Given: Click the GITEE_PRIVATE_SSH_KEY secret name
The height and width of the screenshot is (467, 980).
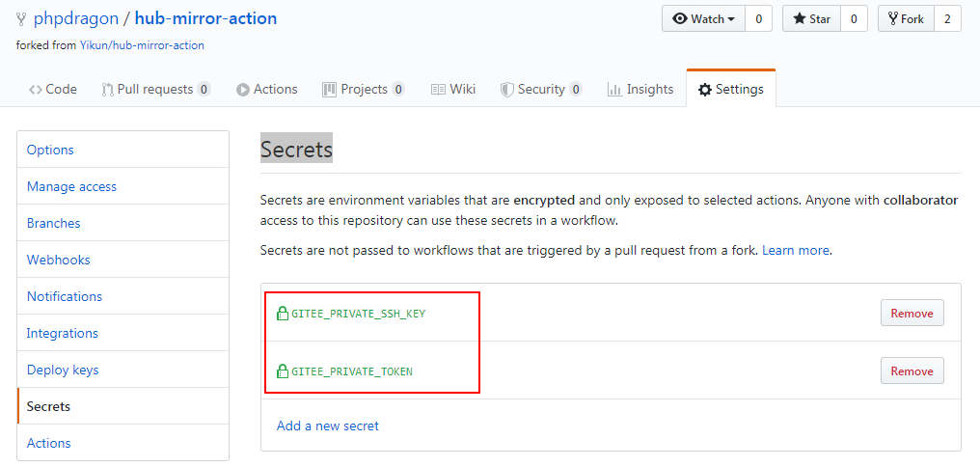Looking at the screenshot, I should (358, 314).
